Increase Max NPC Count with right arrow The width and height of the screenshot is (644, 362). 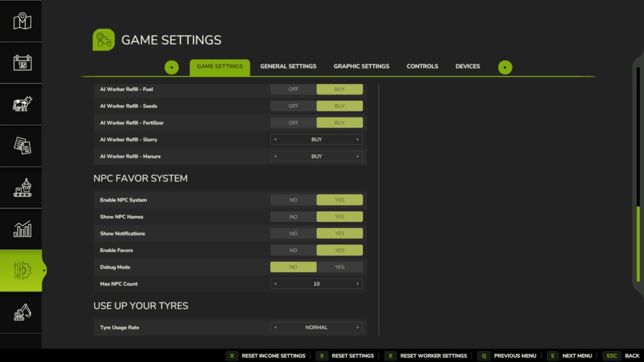[358, 284]
